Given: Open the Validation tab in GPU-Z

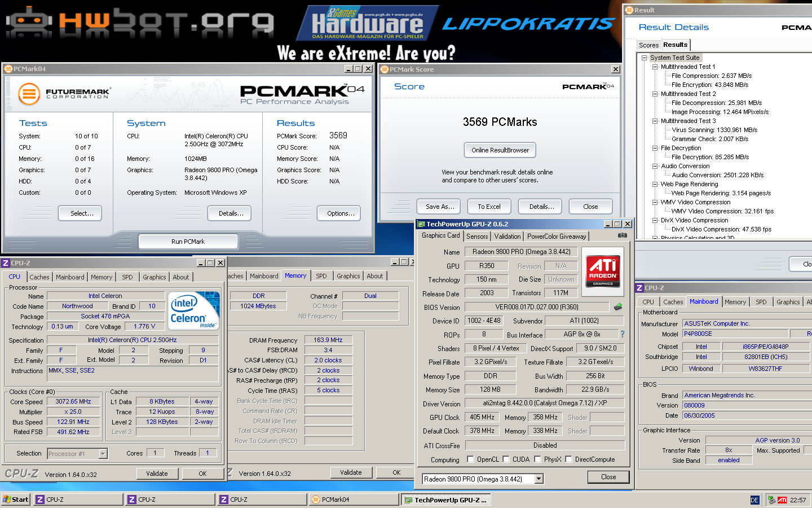Looking at the screenshot, I should pyautogui.click(x=507, y=237).
